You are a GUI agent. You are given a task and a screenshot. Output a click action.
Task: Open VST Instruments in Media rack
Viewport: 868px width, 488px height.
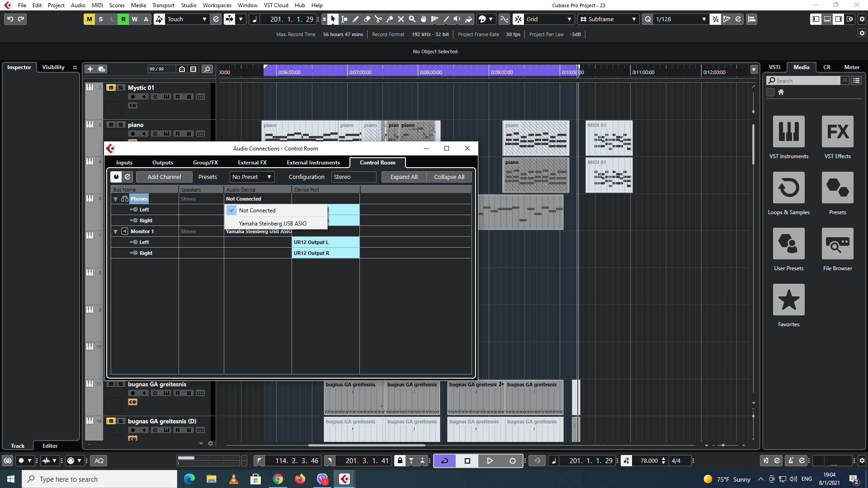788,131
